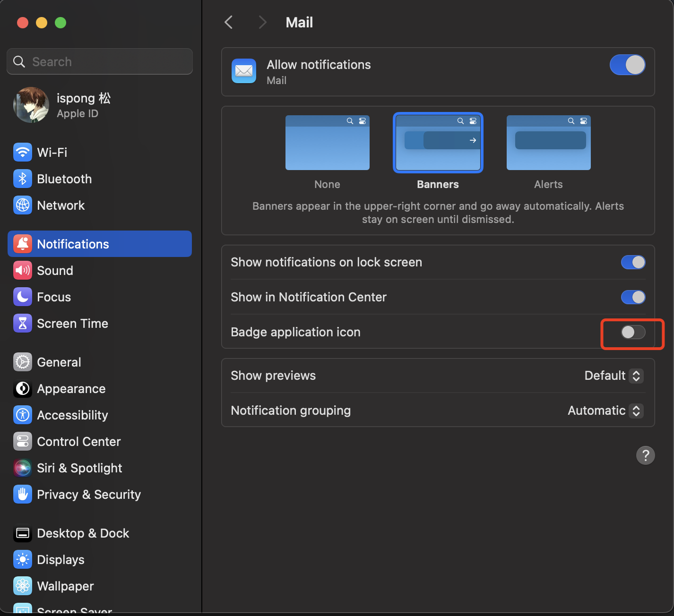Click the Network globe icon
This screenshot has width=674, height=616.
(23, 205)
